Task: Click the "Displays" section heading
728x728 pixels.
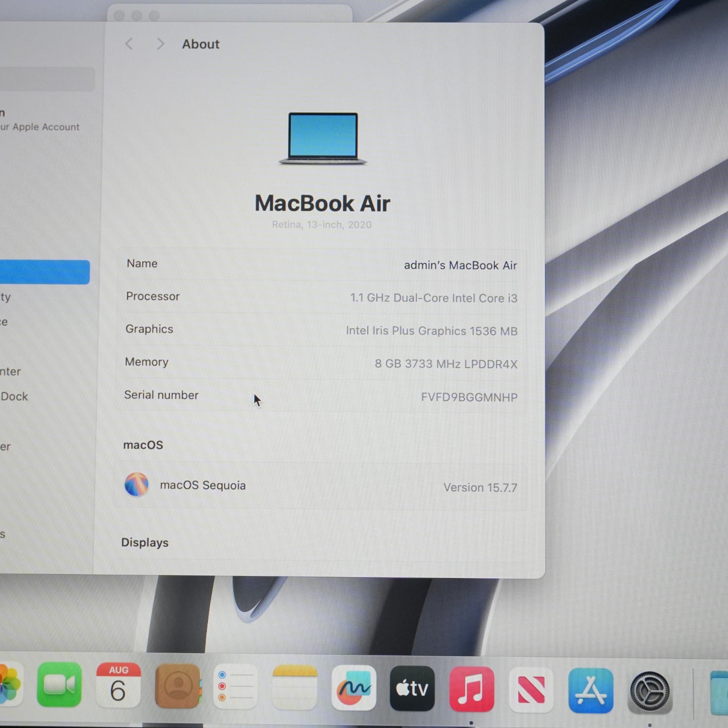Action: coord(145,543)
